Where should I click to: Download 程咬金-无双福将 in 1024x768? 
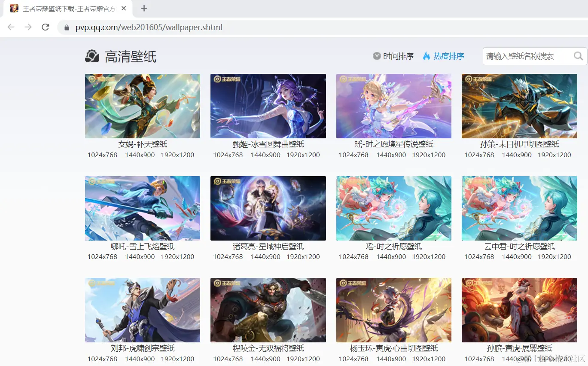click(x=228, y=359)
